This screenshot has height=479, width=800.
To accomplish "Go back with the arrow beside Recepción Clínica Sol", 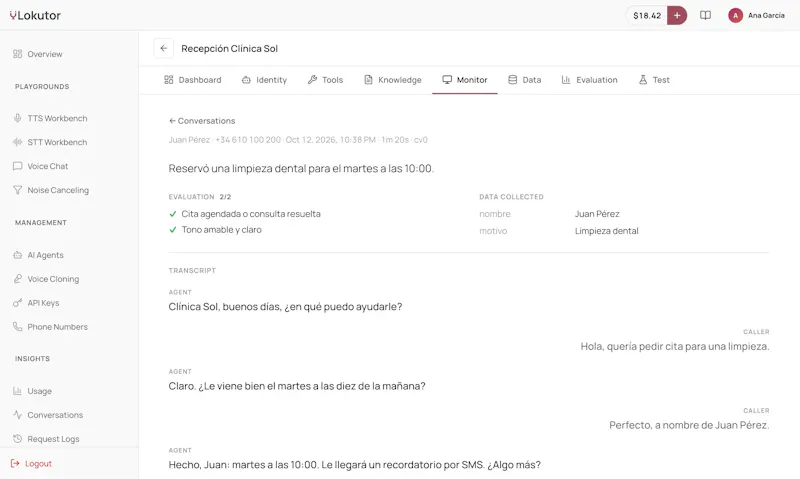I will 164,48.
